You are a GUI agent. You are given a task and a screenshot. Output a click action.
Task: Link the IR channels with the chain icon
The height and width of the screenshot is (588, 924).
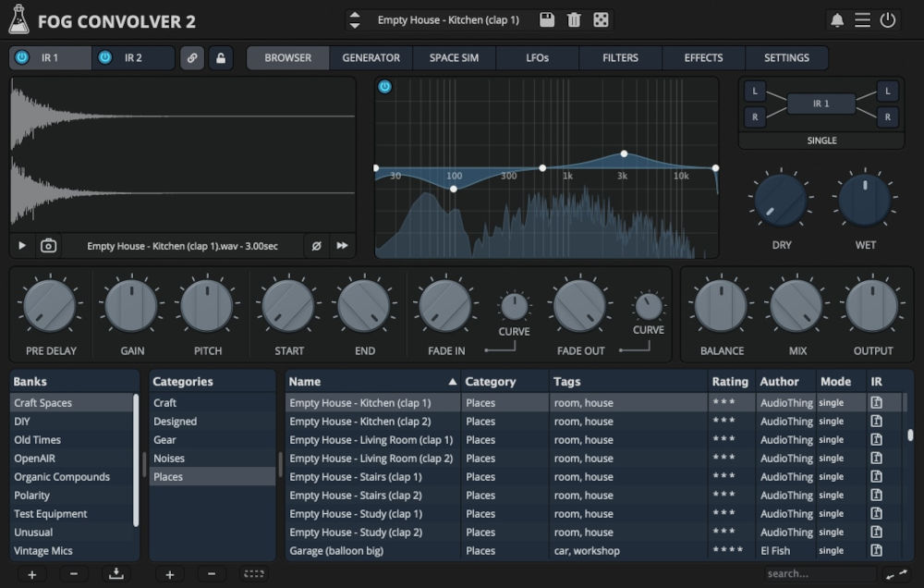(x=194, y=57)
